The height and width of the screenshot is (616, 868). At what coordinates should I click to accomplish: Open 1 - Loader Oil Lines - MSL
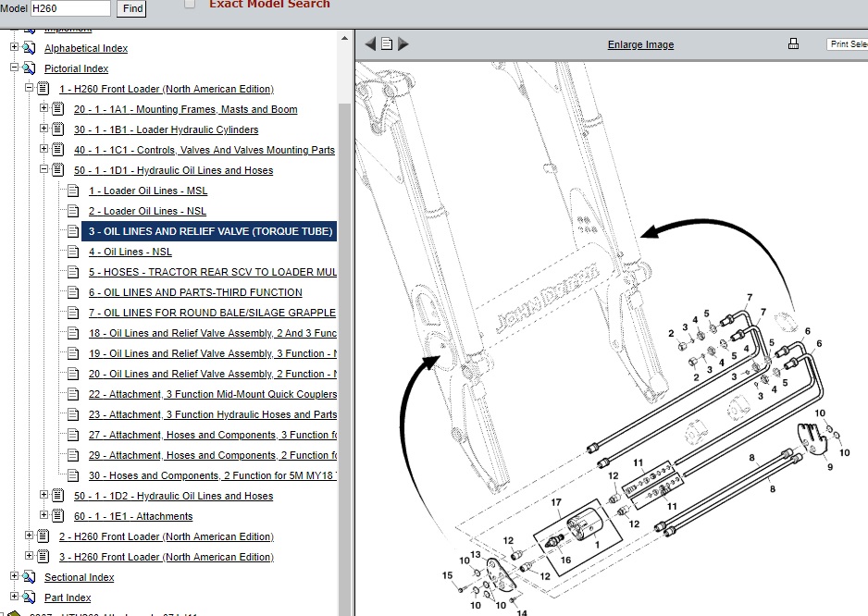[x=148, y=191]
